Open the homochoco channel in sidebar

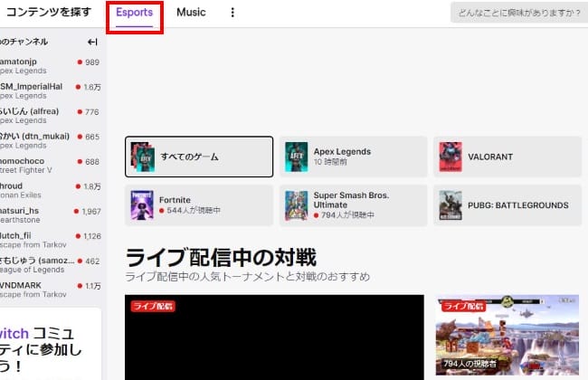point(51,166)
